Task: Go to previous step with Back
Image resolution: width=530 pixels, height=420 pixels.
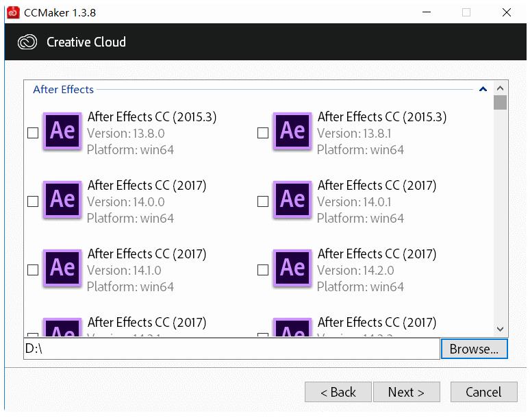Action: click(338, 393)
